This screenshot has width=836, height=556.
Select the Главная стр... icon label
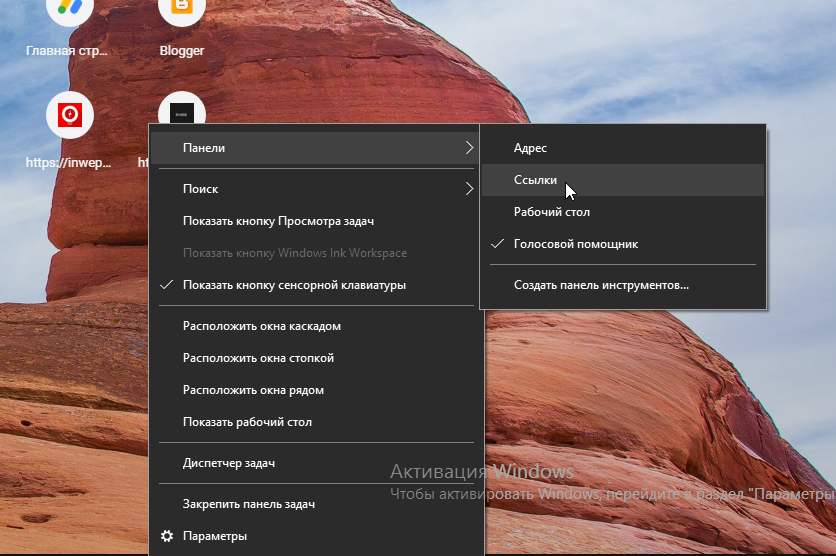tap(67, 51)
